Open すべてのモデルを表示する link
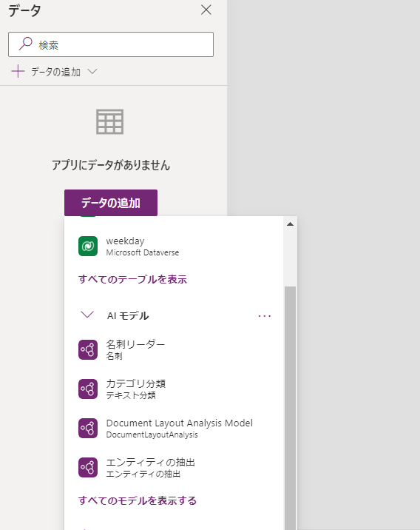 coord(138,500)
